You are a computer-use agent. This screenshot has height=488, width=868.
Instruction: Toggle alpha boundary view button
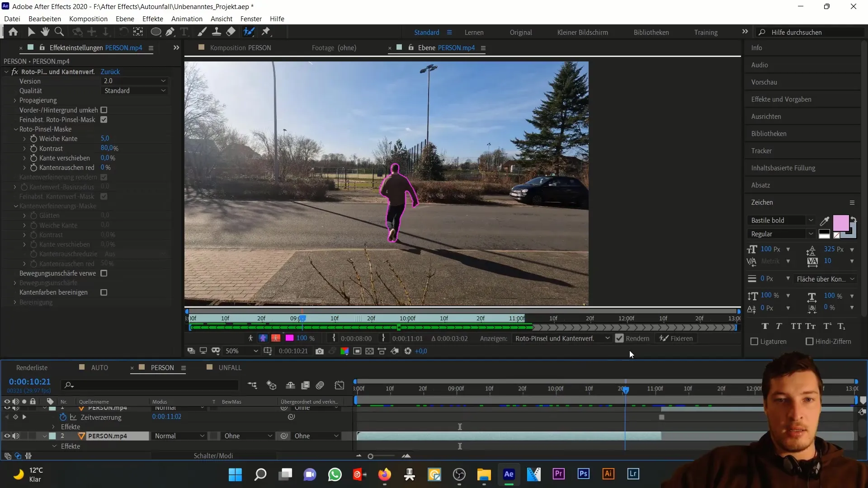point(263,338)
